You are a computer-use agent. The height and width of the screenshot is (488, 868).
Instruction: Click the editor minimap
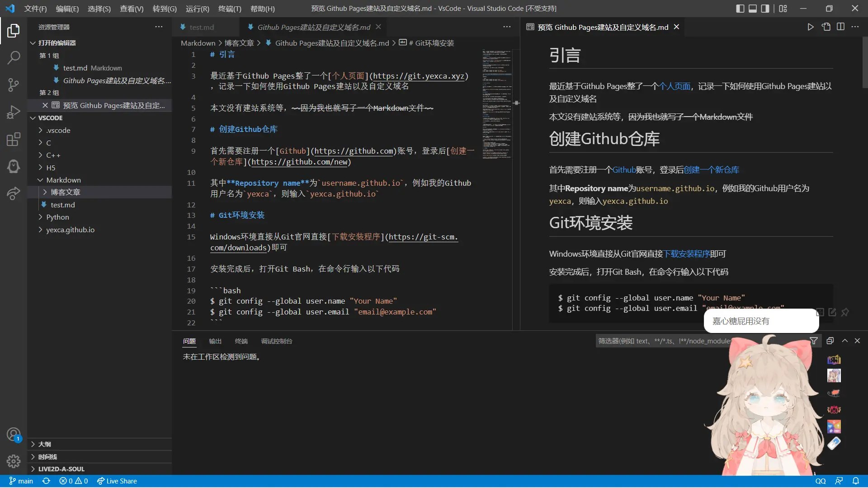497,104
